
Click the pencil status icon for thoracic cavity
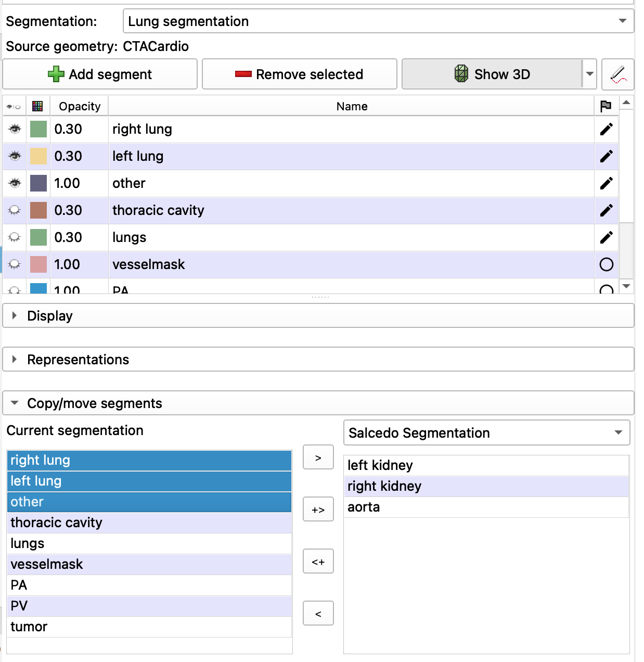coord(606,210)
